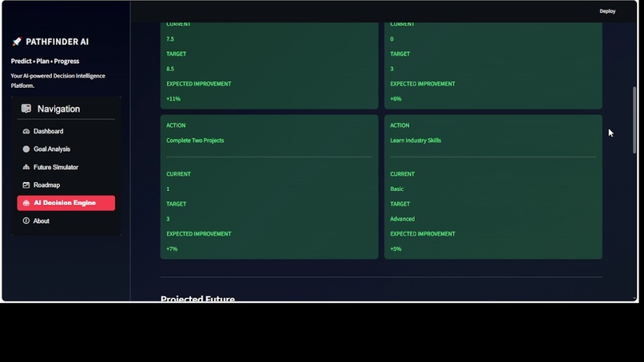Click the Advanced target level text
The height and width of the screenshot is (362, 644).
coord(402,219)
